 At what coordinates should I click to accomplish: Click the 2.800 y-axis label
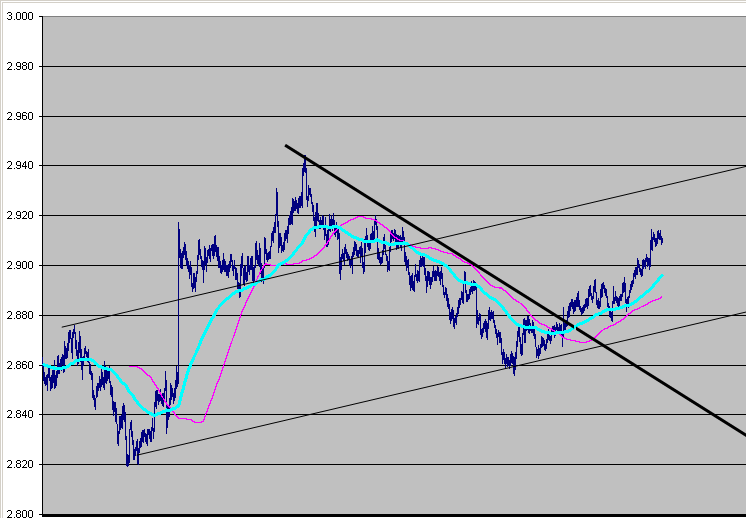pyautogui.click(x=20, y=513)
